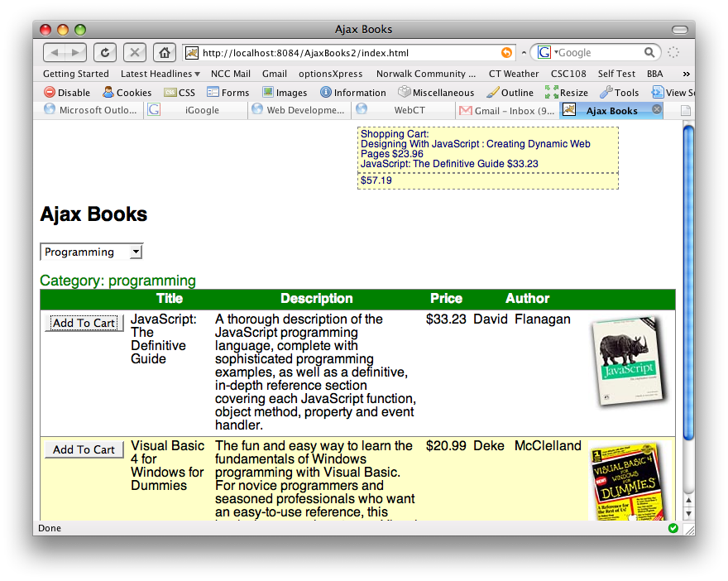This screenshot has width=728, height=581.
Task: Select the Ajax Books tab
Action: (611, 111)
